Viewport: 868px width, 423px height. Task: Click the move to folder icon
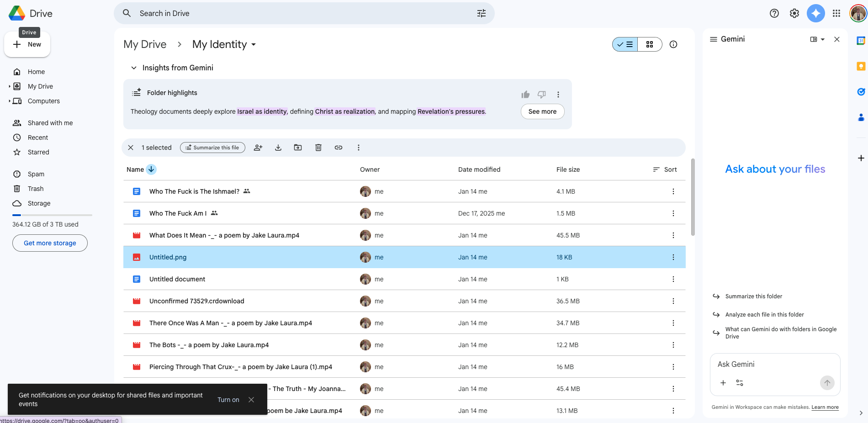[x=298, y=148]
